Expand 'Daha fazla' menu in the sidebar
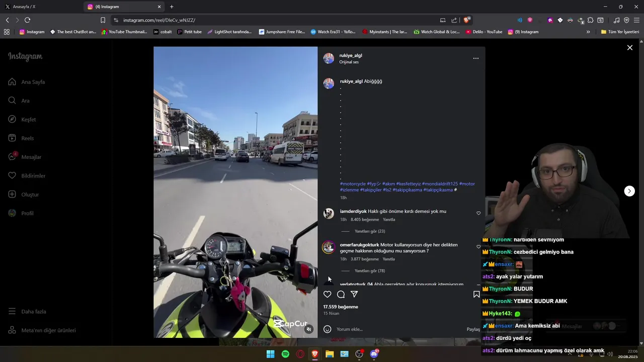 coord(28,312)
